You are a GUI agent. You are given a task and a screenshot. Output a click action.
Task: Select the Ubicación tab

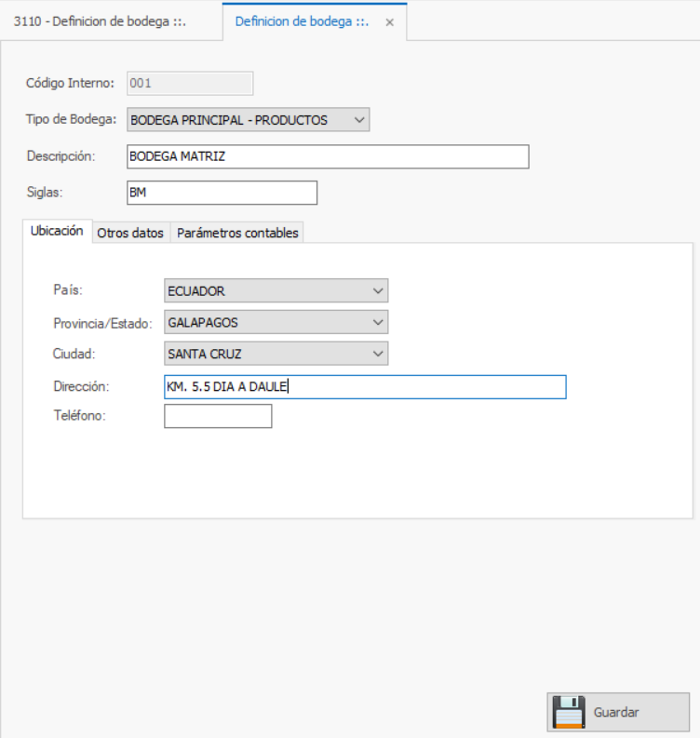[x=57, y=232]
